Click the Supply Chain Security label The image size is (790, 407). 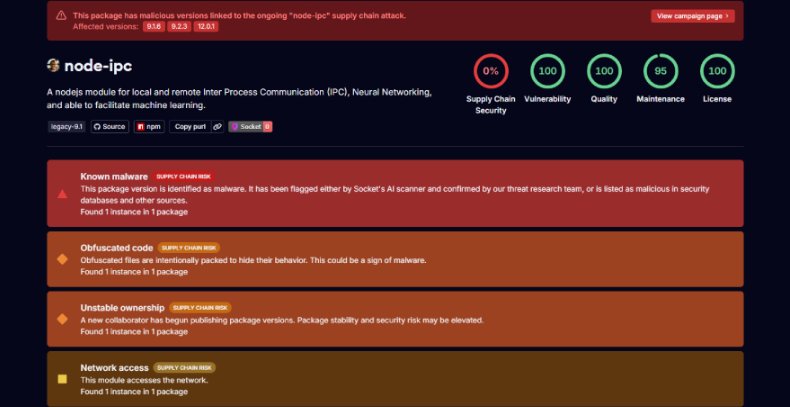pos(491,105)
